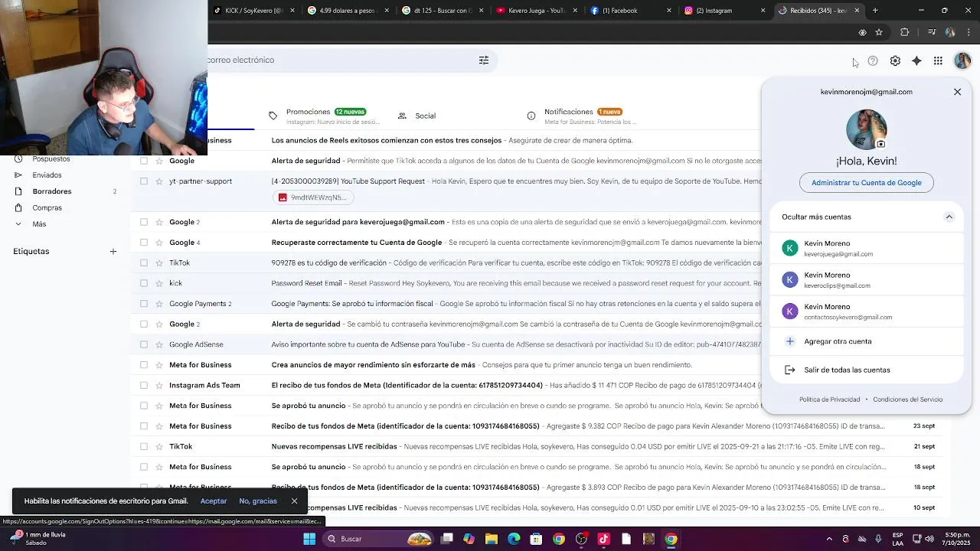Open Política de Privacidad link
This screenshot has width=980, height=551.
pyautogui.click(x=829, y=399)
